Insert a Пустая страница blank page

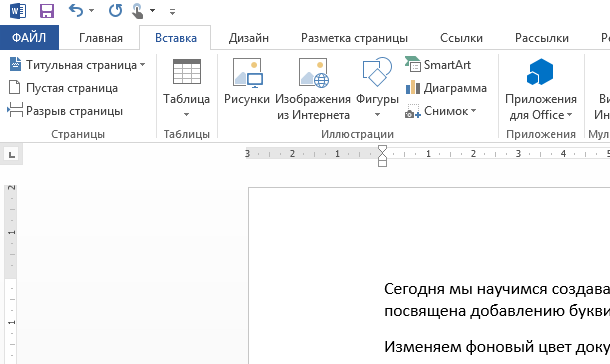coord(63,88)
